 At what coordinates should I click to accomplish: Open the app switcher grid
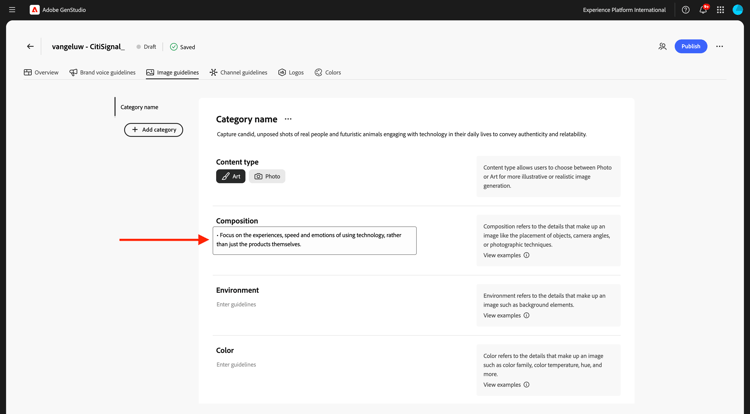click(x=720, y=10)
